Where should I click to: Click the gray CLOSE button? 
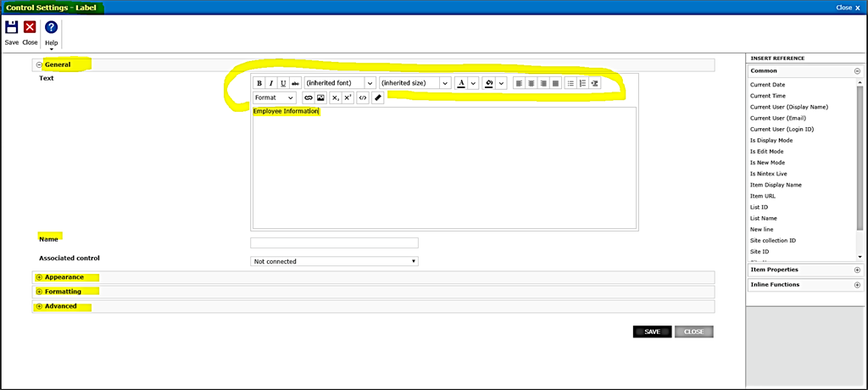694,331
